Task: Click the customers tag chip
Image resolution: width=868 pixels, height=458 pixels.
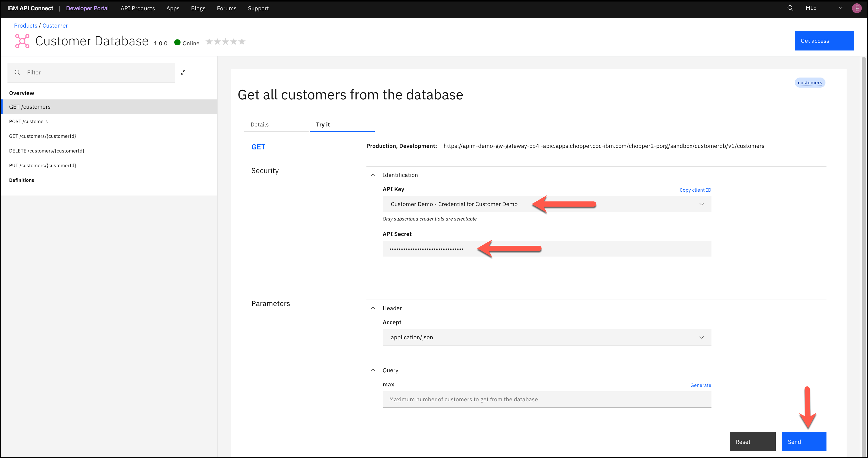Action: [810, 82]
